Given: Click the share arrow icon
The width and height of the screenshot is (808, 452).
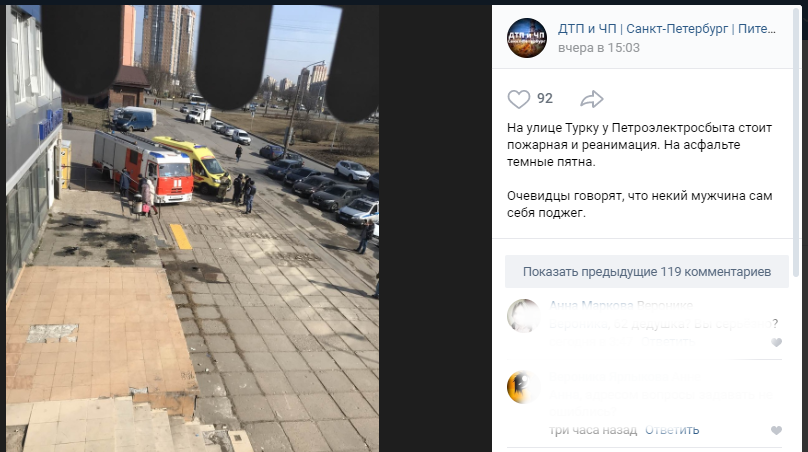Looking at the screenshot, I should click(x=592, y=99).
